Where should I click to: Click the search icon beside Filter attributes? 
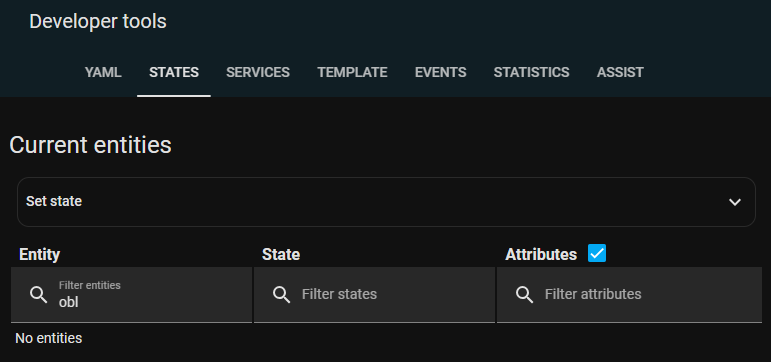click(x=524, y=295)
